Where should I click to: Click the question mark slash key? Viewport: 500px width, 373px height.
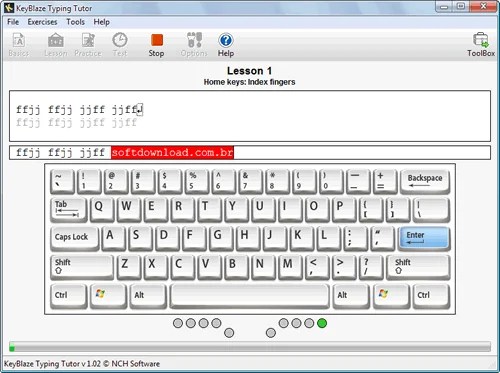(x=371, y=267)
